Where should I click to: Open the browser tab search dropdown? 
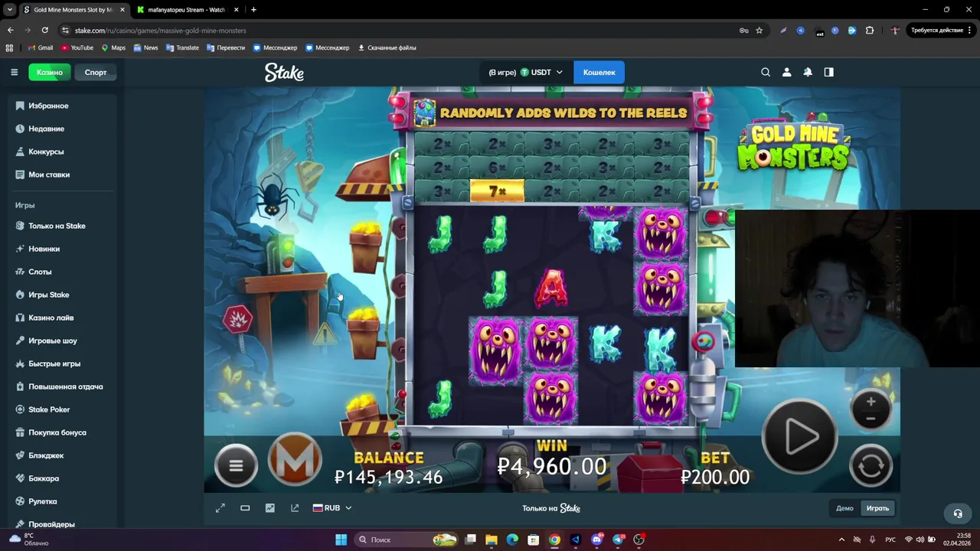[x=10, y=10]
